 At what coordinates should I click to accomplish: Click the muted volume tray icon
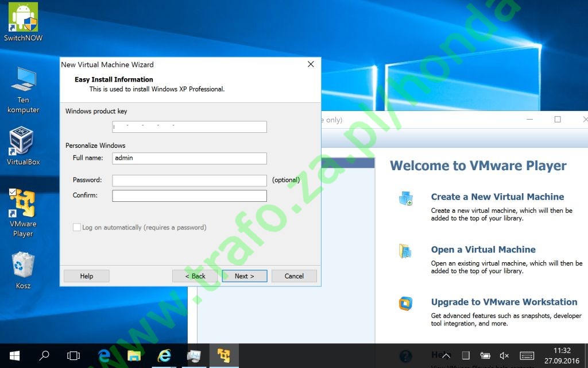[504, 355]
